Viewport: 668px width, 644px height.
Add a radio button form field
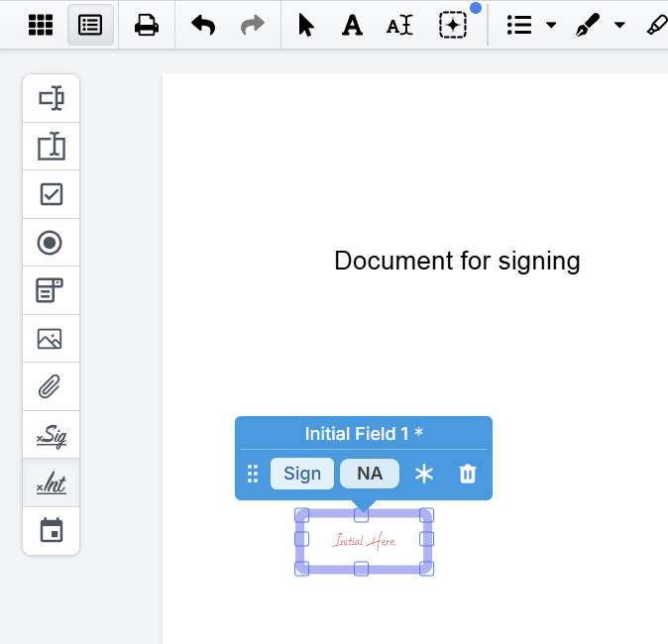pos(52,243)
